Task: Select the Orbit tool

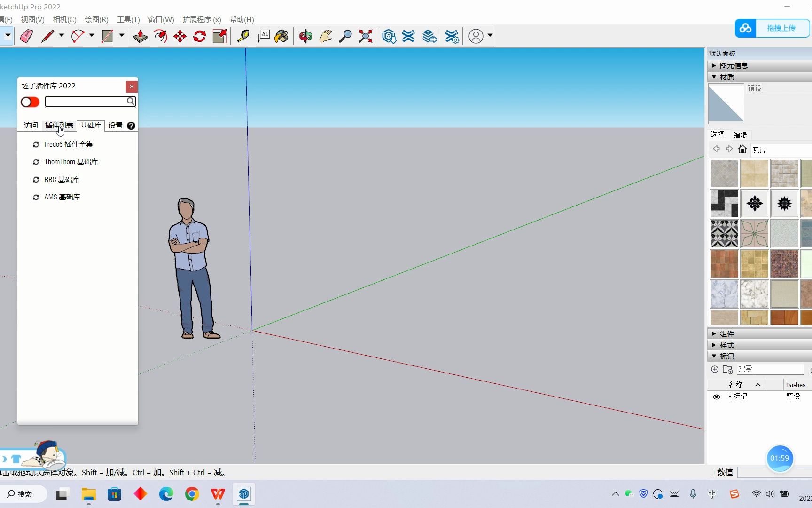Action: click(x=306, y=36)
